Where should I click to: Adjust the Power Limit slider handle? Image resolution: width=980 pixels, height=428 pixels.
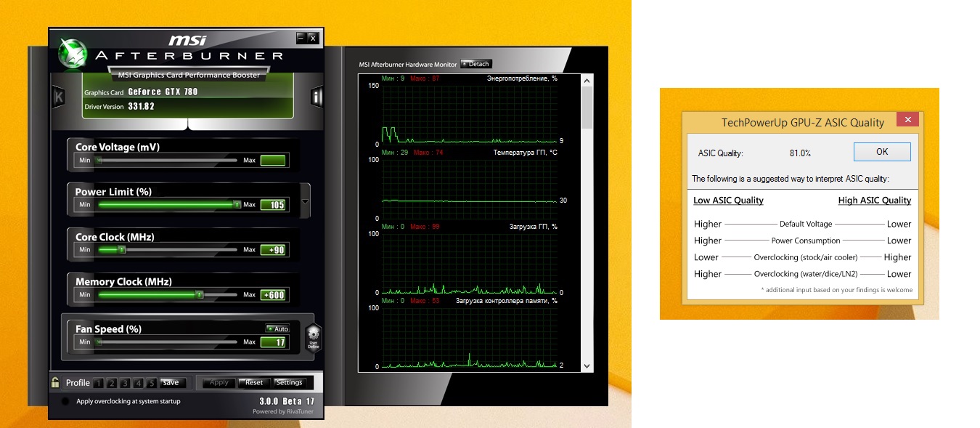click(237, 205)
